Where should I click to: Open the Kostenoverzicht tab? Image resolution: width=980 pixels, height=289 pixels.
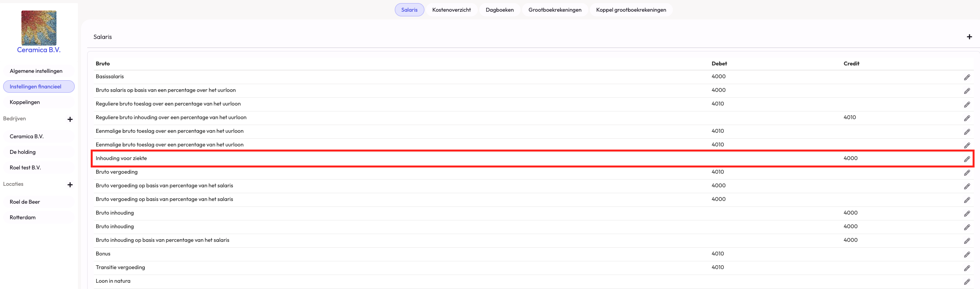point(452,10)
